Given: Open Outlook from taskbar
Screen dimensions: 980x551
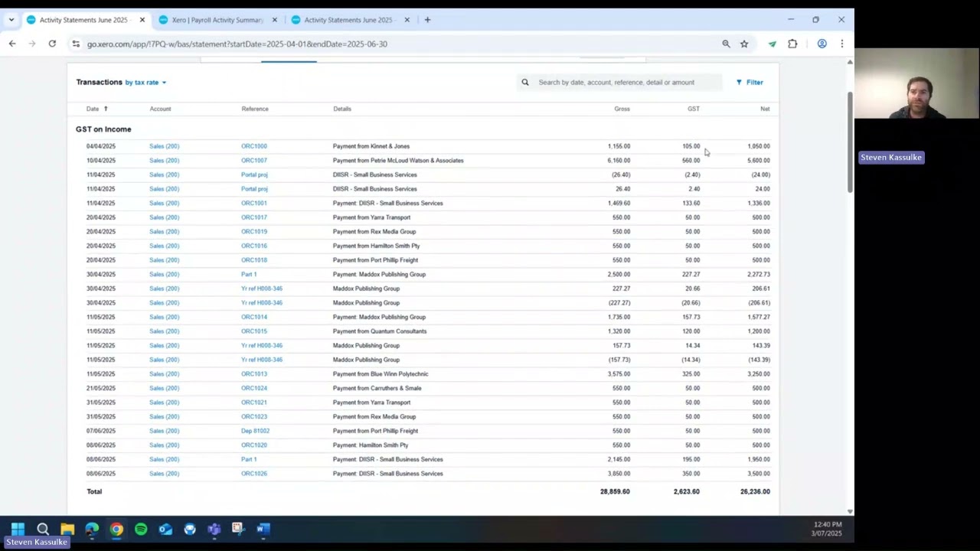Looking at the screenshot, I should click(165, 529).
